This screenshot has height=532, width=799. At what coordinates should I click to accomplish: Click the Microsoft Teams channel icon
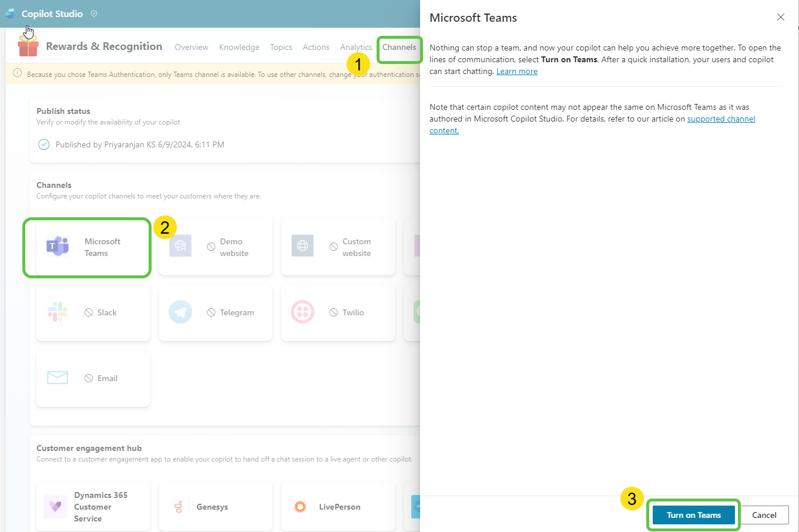(x=58, y=247)
